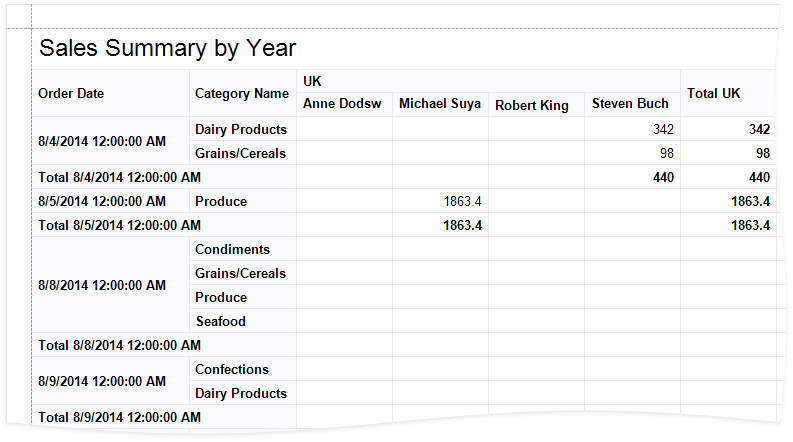Click the Total 8/5/2014 row label
This screenshot has height=442, width=793.
tap(119, 226)
